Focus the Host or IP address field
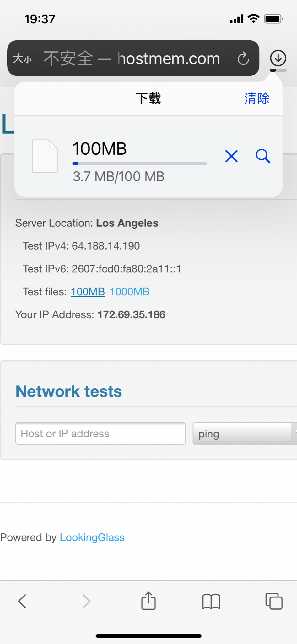The image size is (297, 644). (100, 434)
